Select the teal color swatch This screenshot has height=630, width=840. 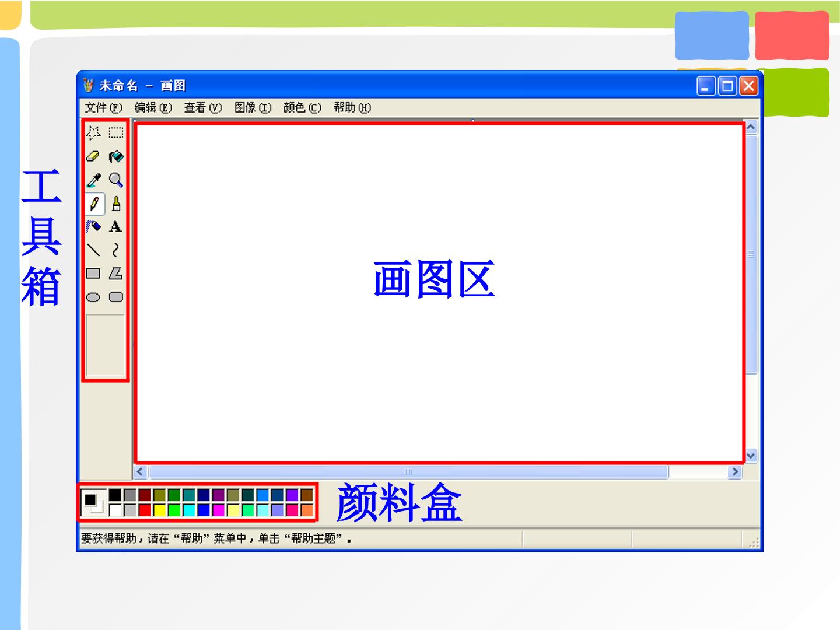pyautogui.click(x=189, y=495)
